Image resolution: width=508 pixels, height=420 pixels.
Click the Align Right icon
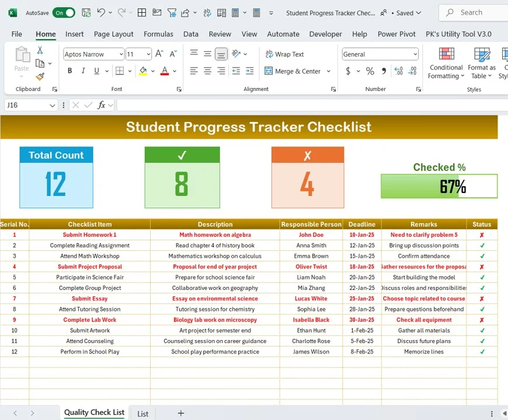221,71
